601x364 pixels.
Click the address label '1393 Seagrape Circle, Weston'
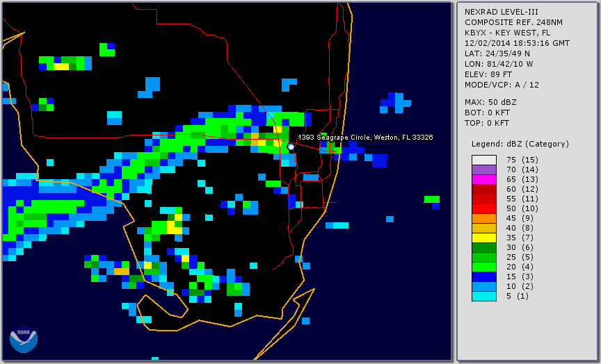(x=365, y=138)
